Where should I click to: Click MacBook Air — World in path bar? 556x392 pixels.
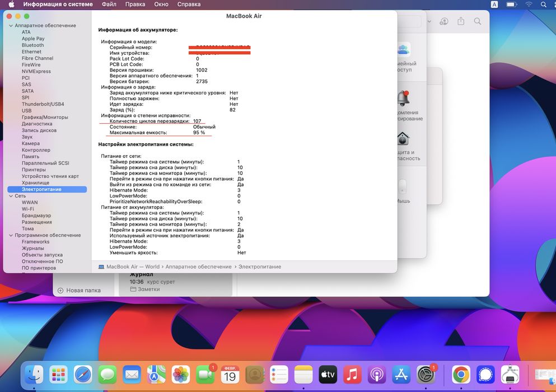pyautogui.click(x=129, y=267)
